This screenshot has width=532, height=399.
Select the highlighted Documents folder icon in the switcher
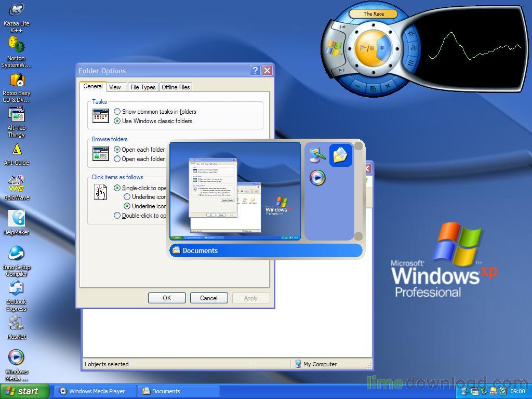341,154
